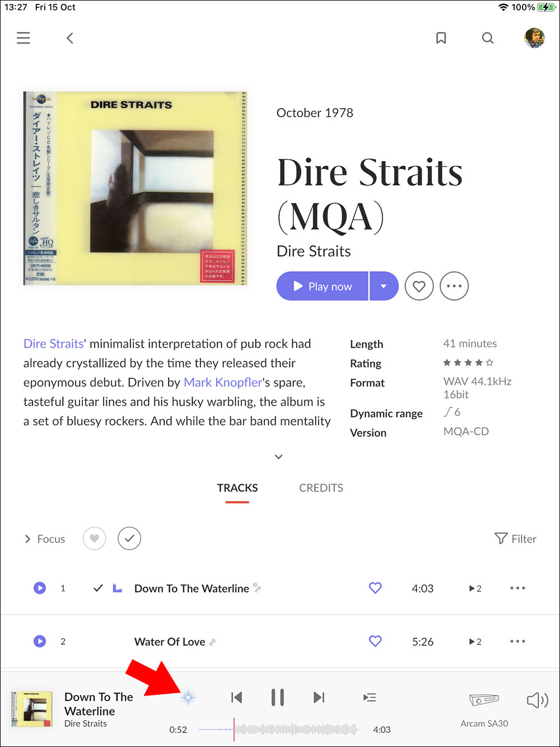Switch to the CREDITS tab

click(321, 488)
